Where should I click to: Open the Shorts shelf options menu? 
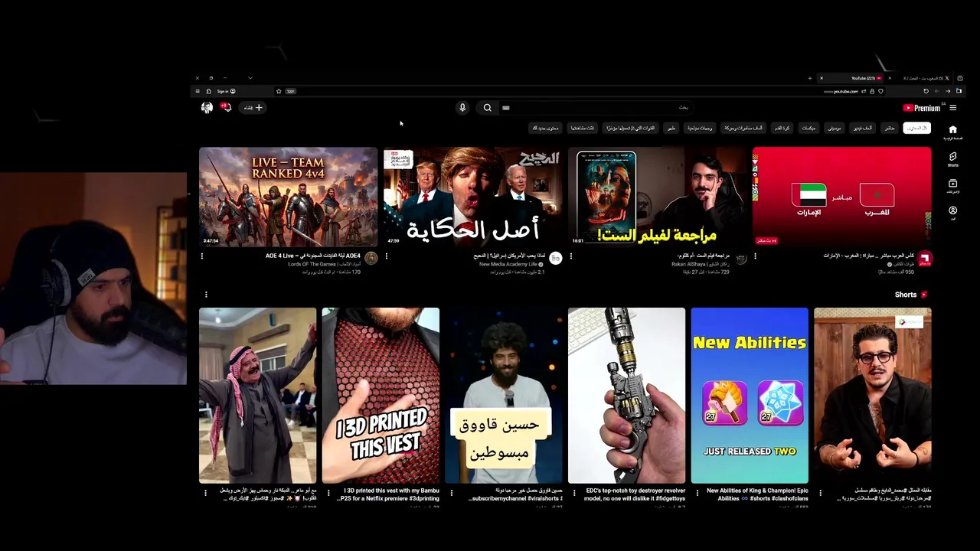click(206, 295)
